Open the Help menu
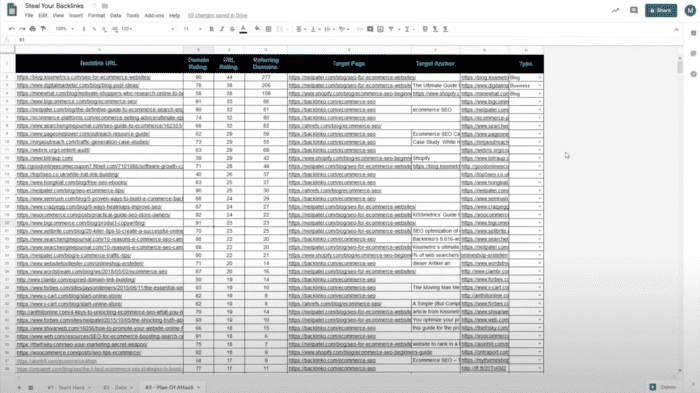Viewport: 700px width, 393px height. (x=175, y=15)
